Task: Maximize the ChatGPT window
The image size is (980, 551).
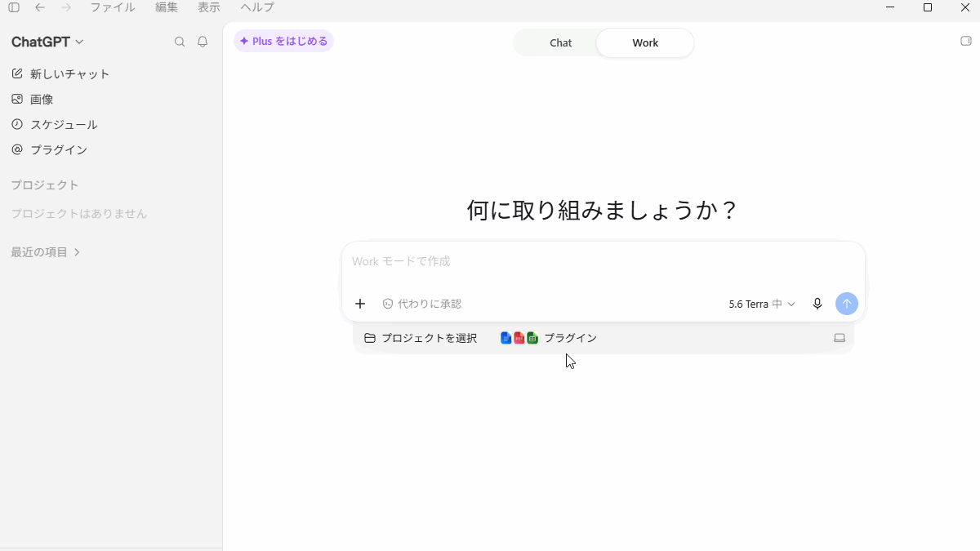Action: 928,7
